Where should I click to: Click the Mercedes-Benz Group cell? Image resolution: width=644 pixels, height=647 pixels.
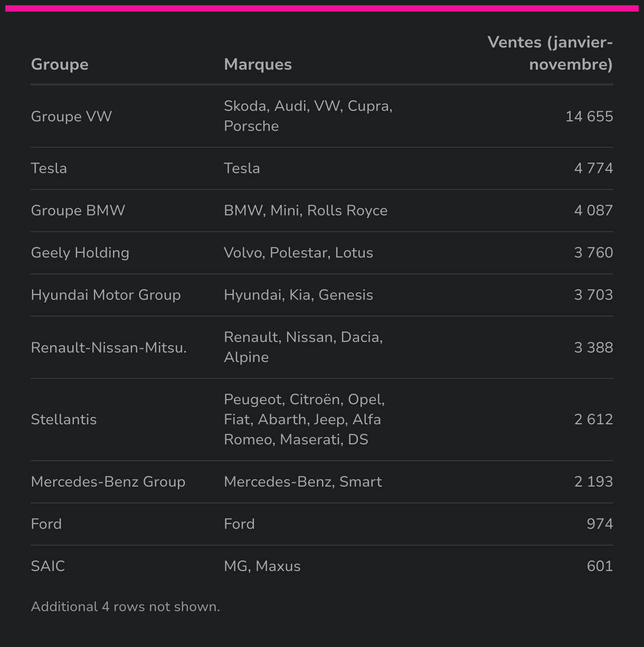pyautogui.click(x=108, y=482)
